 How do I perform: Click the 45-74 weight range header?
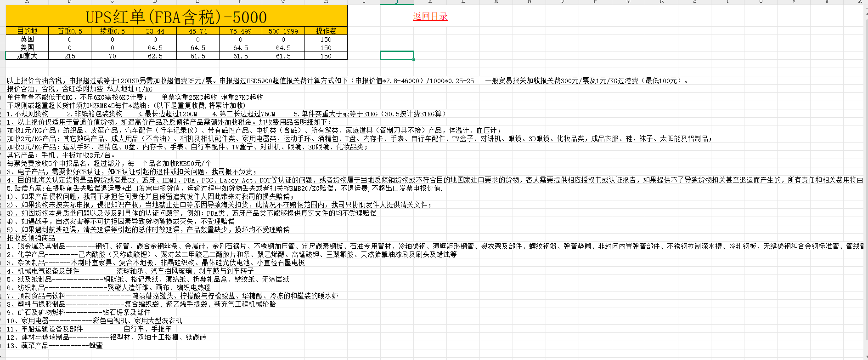pyautogui.click(x=198, y=31)
